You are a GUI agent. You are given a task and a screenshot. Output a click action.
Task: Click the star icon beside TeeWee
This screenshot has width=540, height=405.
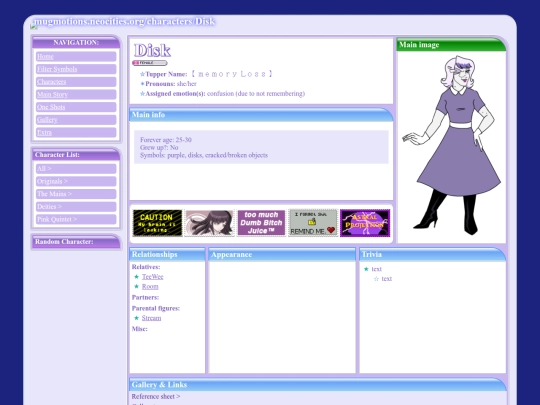(136, 277)
